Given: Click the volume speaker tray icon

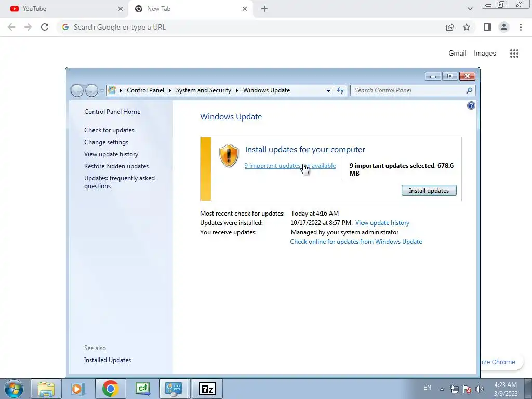Looking at the screenshot, I should 480,389.
